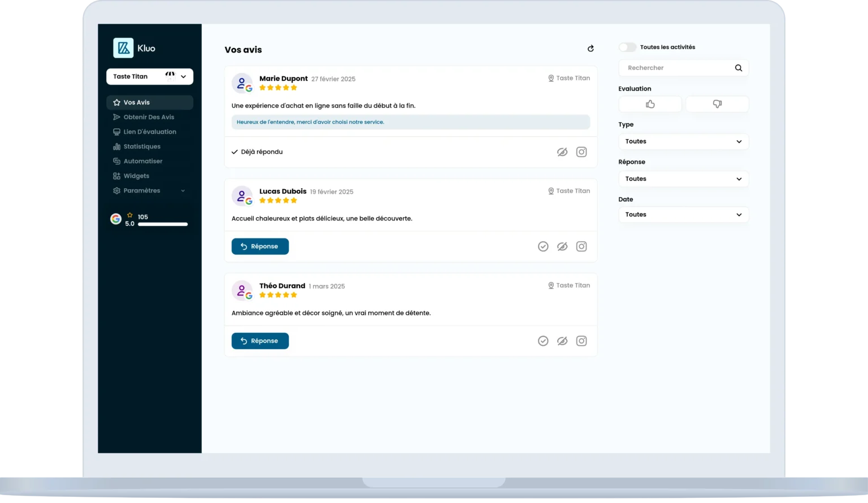Select Statistiques in the sidebar

point(141,146)
